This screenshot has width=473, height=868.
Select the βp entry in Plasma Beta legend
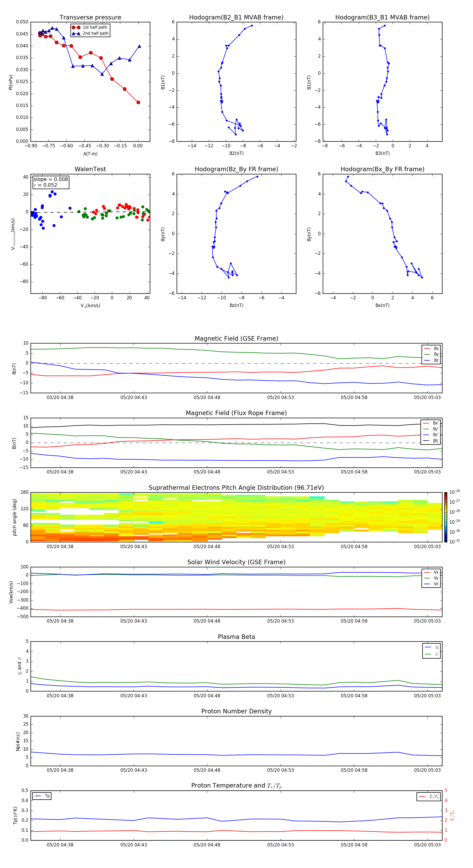[431, 647]
